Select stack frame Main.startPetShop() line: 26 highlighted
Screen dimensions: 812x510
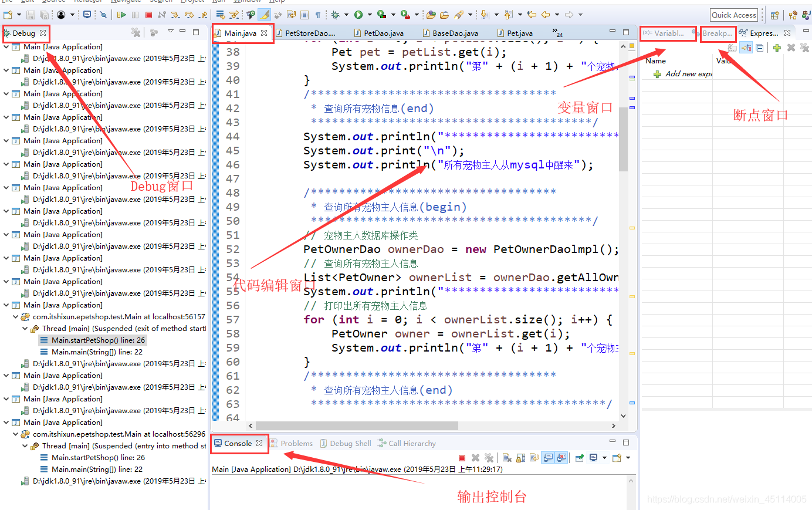pyautogui.click(x=93, y=340)
